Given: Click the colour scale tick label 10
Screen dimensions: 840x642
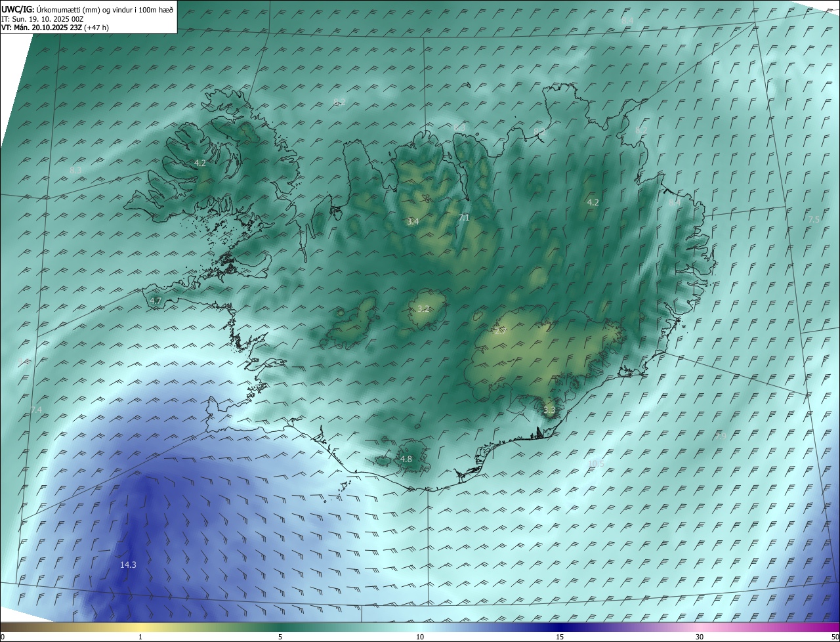Looking at the screenshot, I should pyautogui.click(x=420, y=637).
